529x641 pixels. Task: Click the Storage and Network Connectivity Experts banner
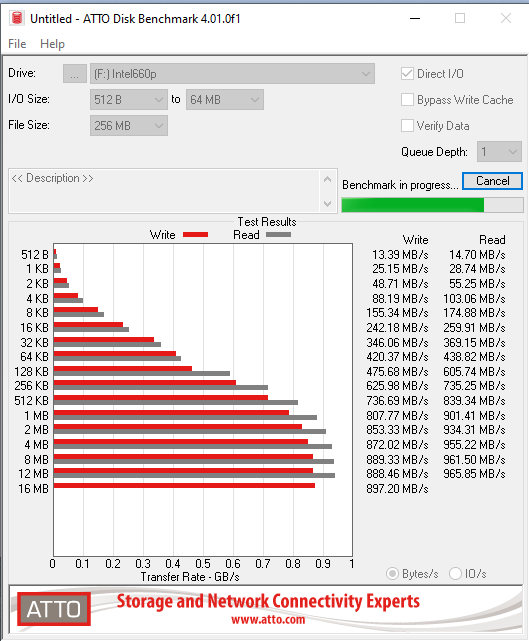pyautogui.click(x=268, y=601)
